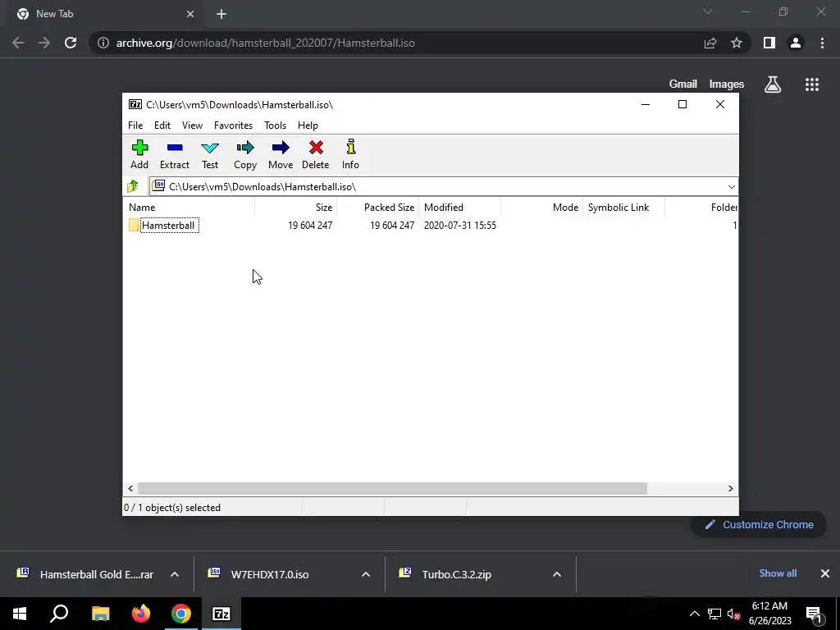Close the downloads bar
Image resolution: width=840 pixels, height=630 pixels.
pos(825,573)
